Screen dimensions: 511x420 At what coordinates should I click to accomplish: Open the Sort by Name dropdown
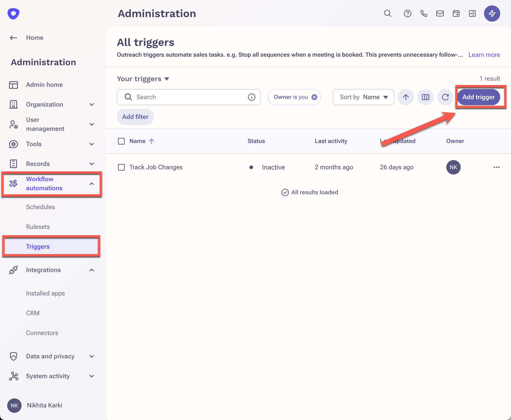[x=363, y=97]
